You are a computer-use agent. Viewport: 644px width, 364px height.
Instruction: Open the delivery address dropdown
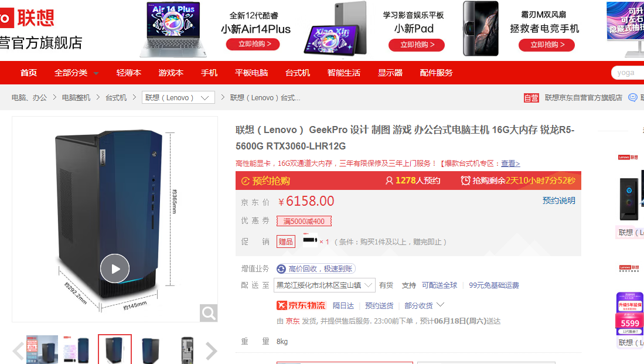coord(325,285)
